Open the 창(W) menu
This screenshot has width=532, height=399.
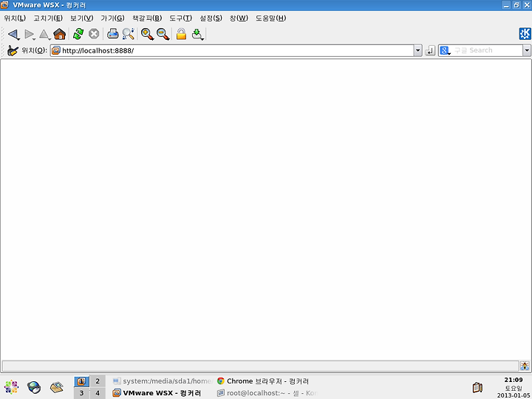(239, 18)
